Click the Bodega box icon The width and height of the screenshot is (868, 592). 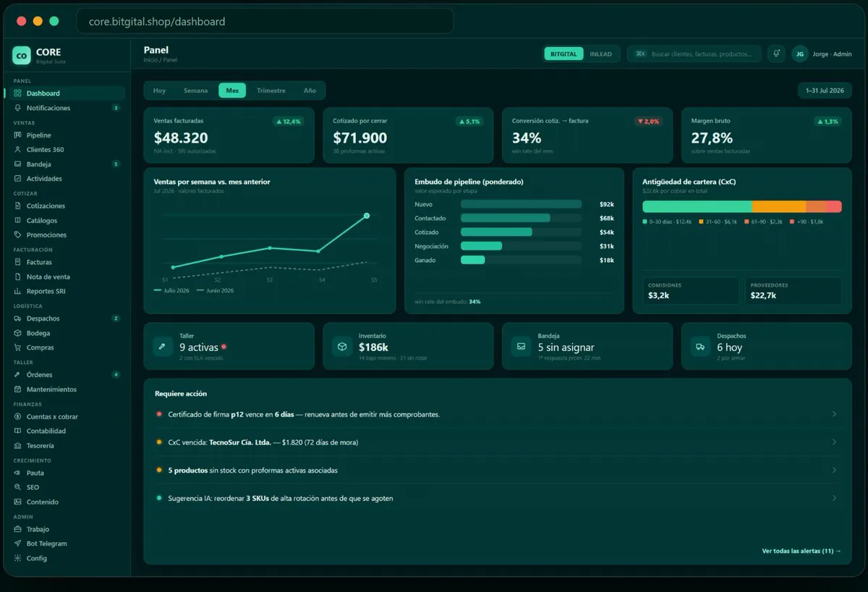[x=18, y=334]
